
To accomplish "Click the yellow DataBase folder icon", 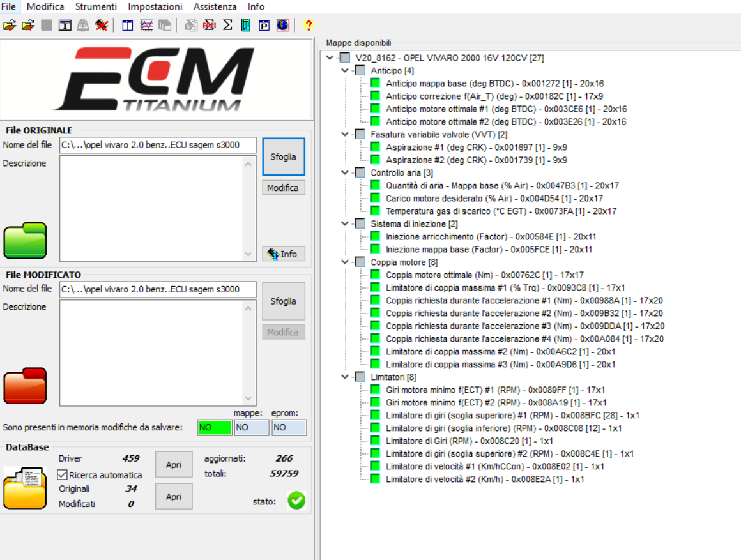I will point(25,488).
